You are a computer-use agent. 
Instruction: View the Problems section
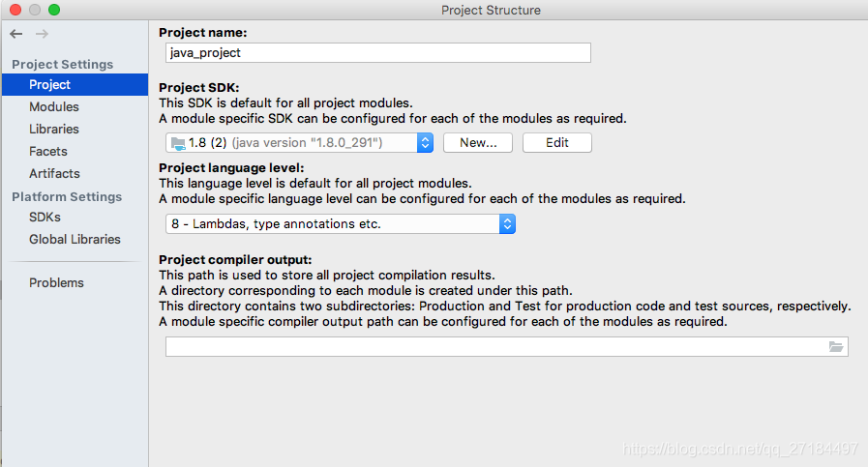56,283
